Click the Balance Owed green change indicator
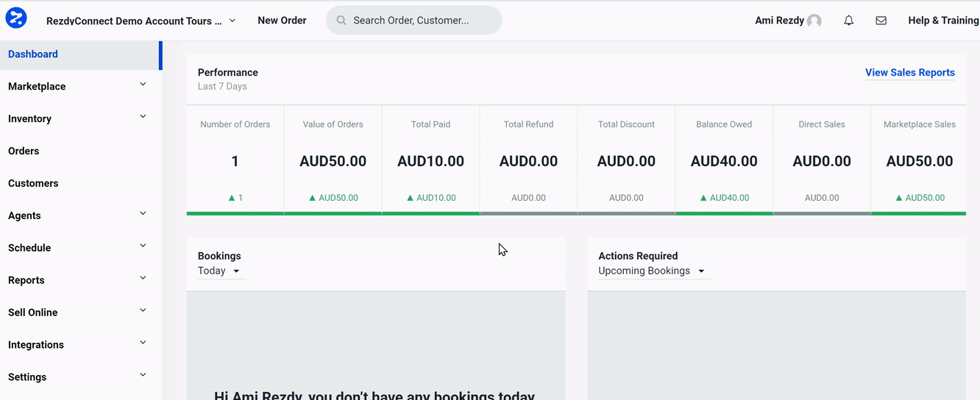 pos(724,198)
